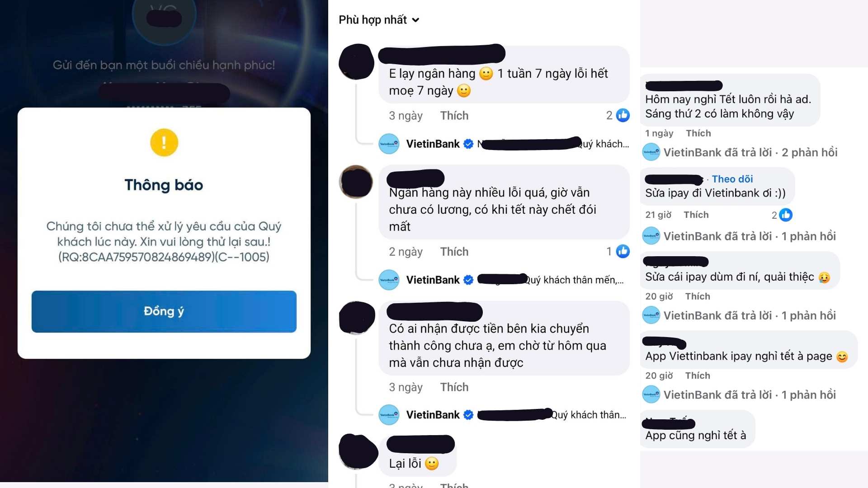Expand the "VietinBank đã trả lời · 2 phản hồi" thread
The width and height of the screenshot is (868, 488).
[x=750, y=152]
